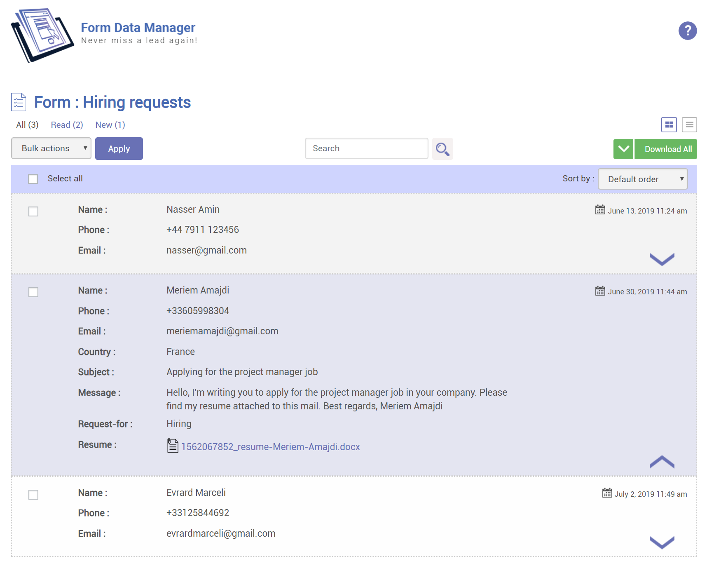Click calendar icon beside June 13, 2019
This screenshot has width=728, height=587.
600,210
